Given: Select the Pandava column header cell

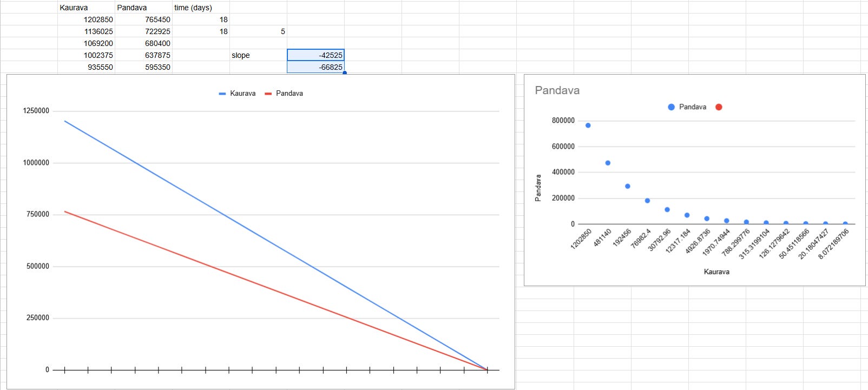Looking at the screenshot, I should (143, 8).
